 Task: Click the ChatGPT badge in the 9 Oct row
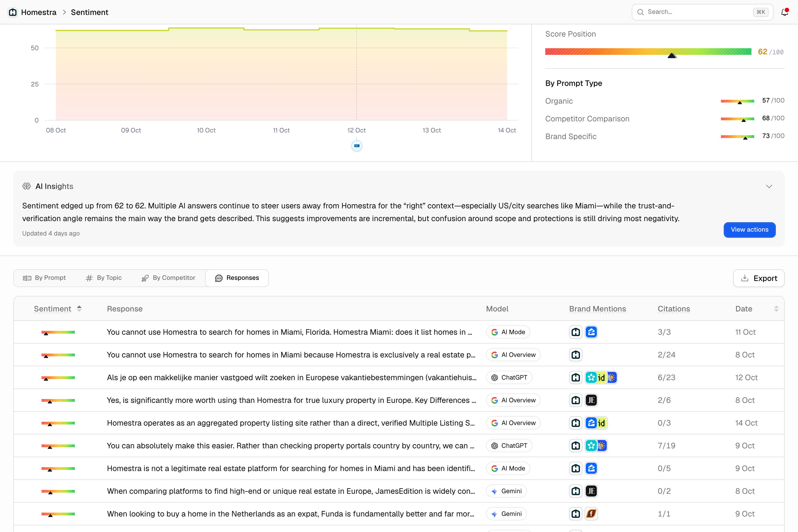click(509, 446)
